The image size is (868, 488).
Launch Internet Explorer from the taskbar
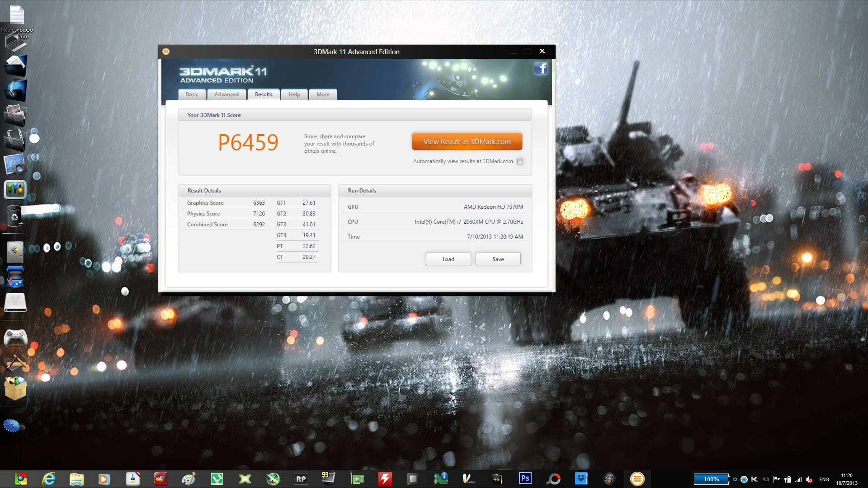[49, 479]
